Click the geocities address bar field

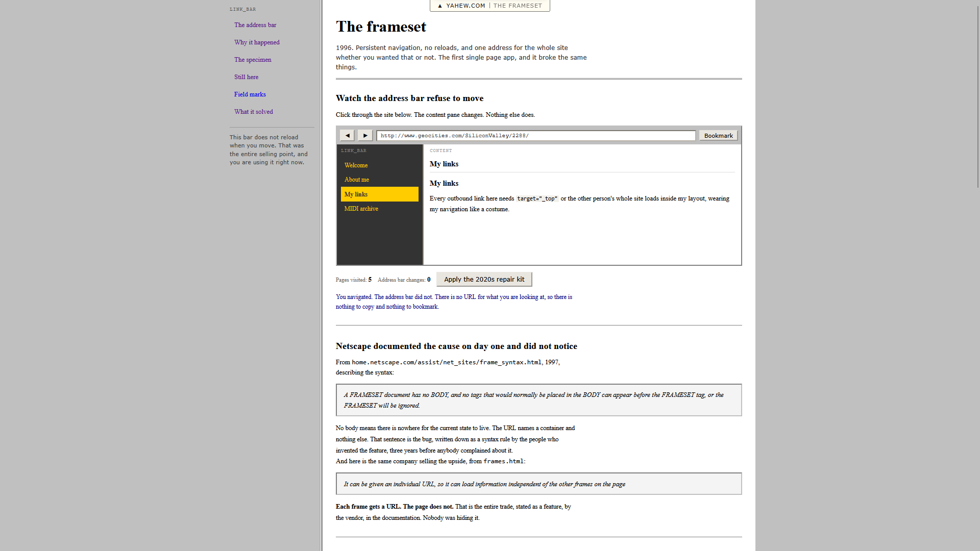536,135
